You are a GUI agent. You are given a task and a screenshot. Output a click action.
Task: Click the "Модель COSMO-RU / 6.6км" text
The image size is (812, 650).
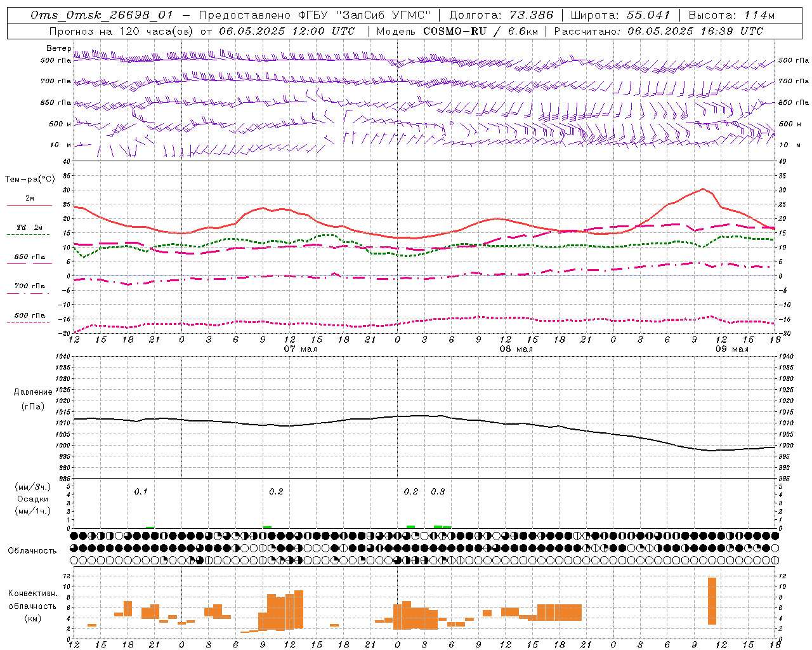click(457, 31)
